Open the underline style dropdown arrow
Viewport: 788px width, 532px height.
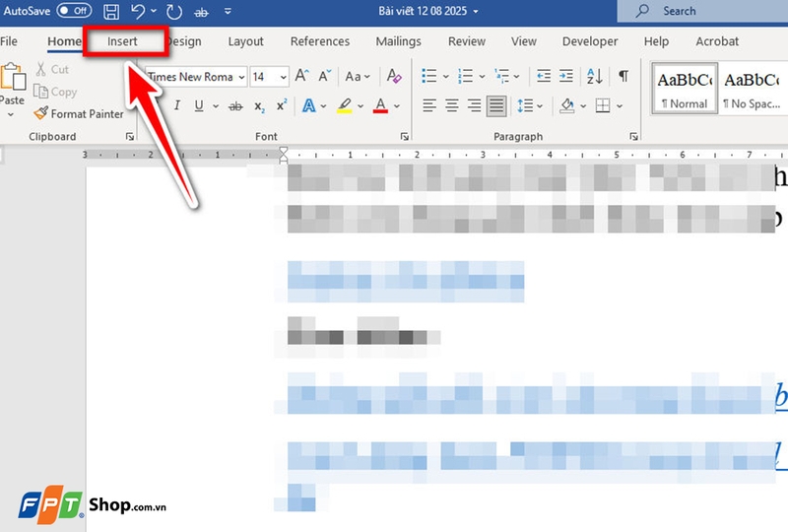[216, 106]
